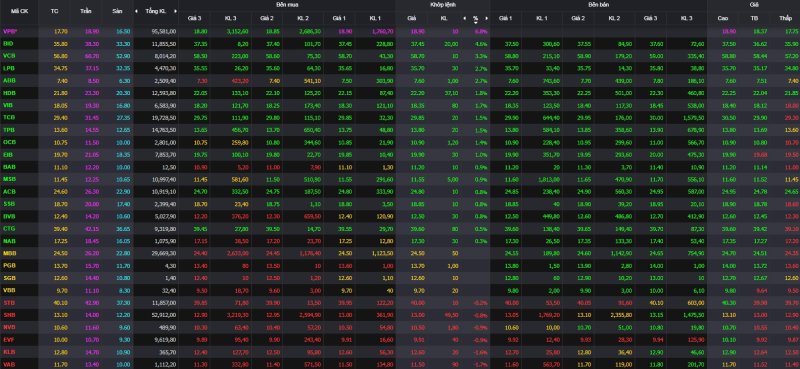The image size is (800, 369).
Task: Click the Khớp lệnh group header
Action: 443,4
